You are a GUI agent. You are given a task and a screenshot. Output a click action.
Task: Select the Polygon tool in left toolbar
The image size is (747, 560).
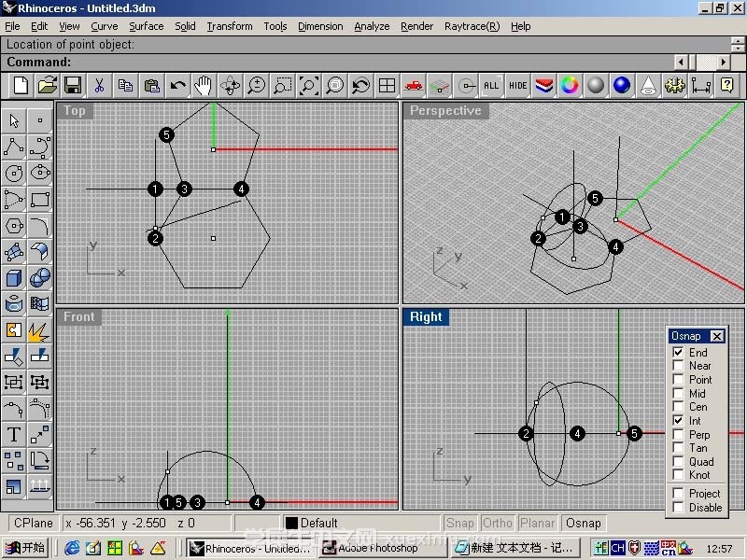point(14,226)
